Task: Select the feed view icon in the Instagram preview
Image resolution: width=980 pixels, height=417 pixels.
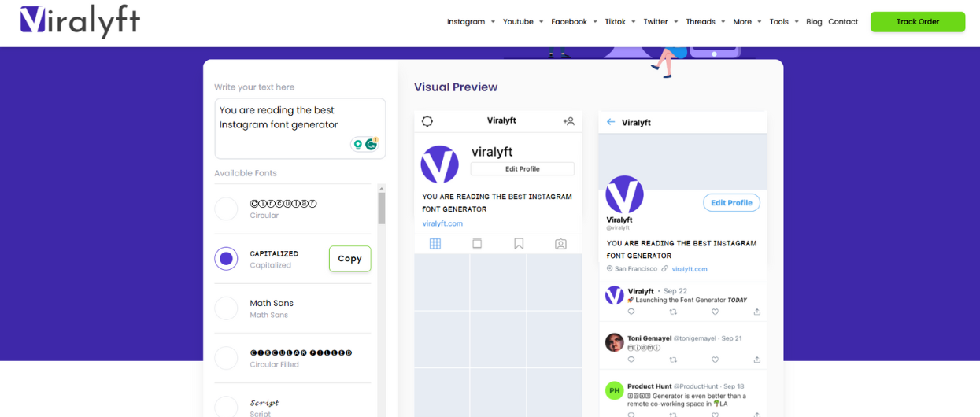Action: pyautogui.click(x=477, y=244)
